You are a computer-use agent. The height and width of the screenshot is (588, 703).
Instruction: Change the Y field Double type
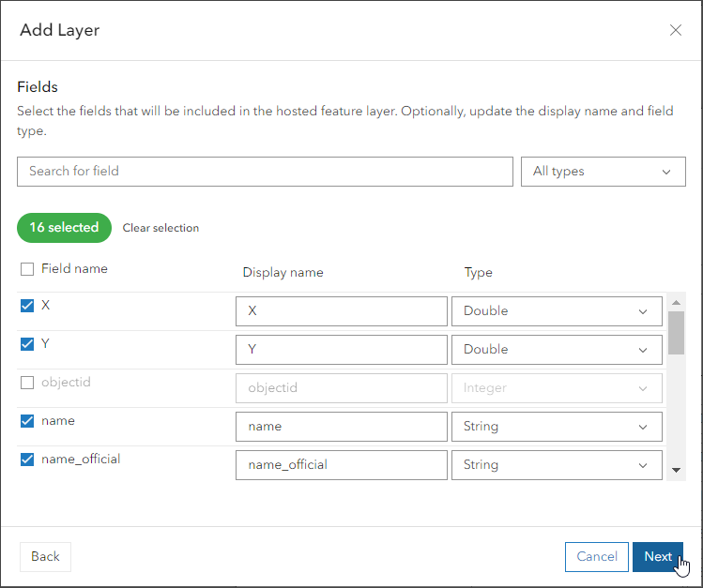pos(557,350)
